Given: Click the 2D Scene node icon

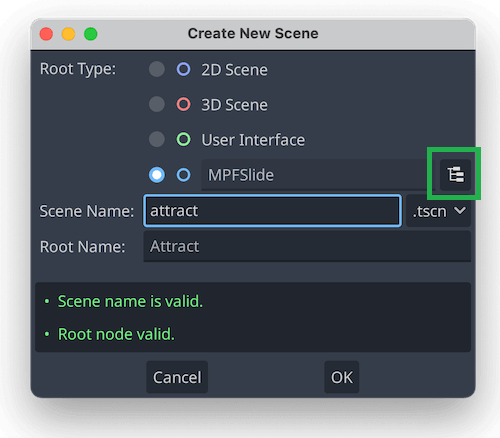Looking at the screenshot, I should point(183,69).
